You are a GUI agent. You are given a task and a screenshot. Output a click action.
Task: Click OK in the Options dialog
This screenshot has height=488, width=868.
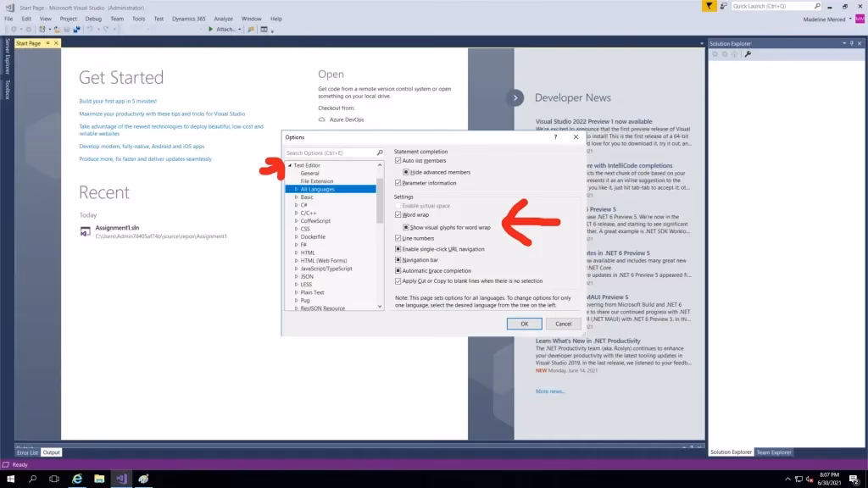[524, 324]
